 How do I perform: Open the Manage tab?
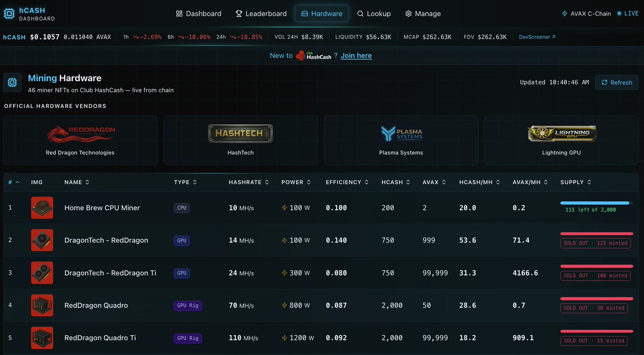pyautogui.click(x=423, y=13)
